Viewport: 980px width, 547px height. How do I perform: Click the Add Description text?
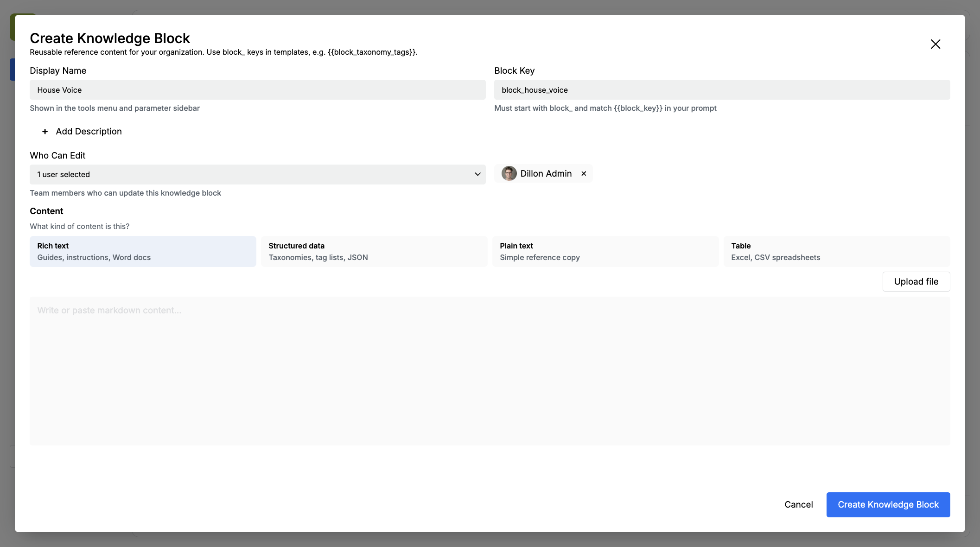[x=89, y=132]
